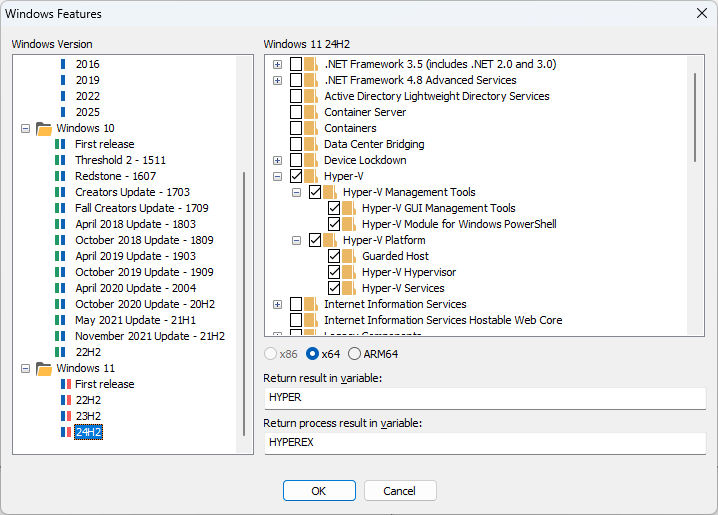Screen dimensions: 718x515
Task: Click the icon beside 23H2
Action: (66, 416)
